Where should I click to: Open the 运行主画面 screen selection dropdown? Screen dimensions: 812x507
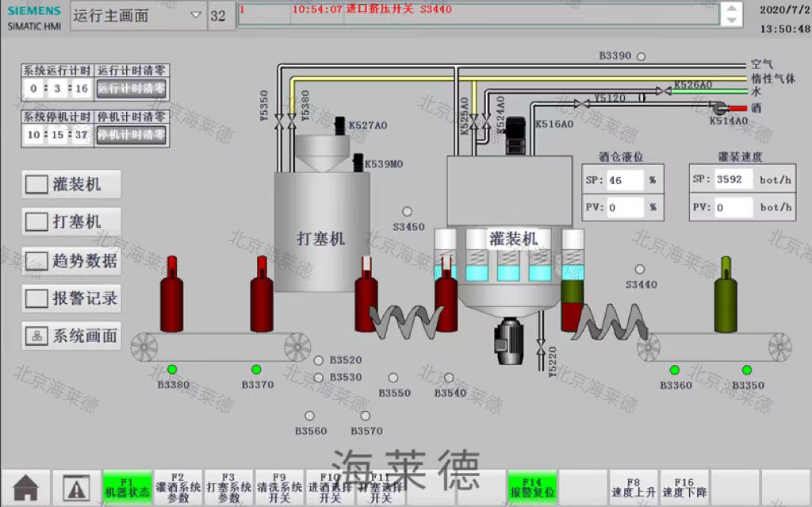[x=138, y=15]
